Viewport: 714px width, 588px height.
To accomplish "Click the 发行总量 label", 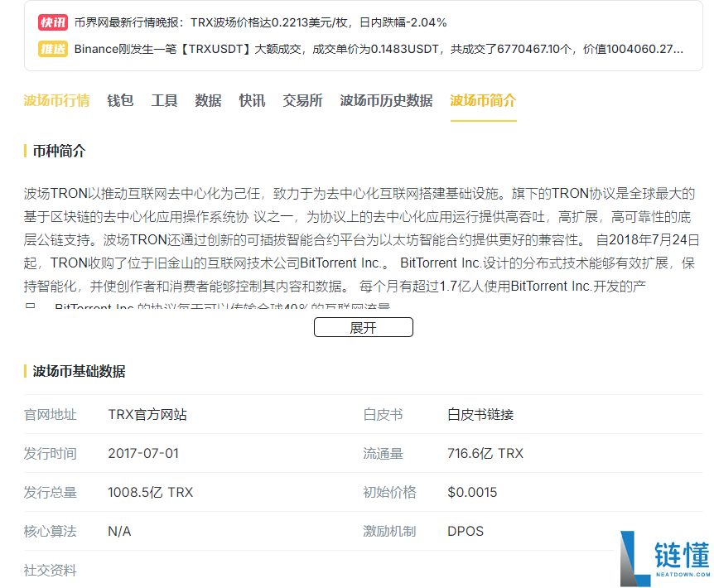I will point(50,492).
